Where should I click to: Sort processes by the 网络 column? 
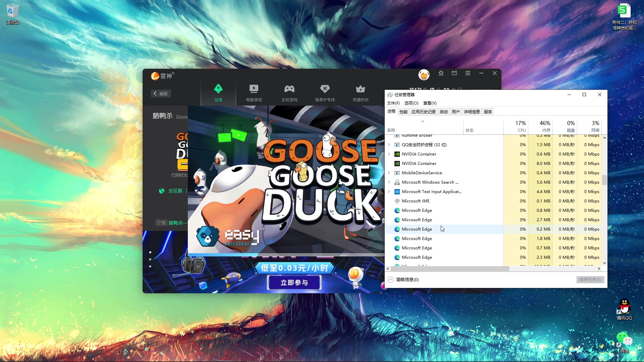[589, 126]
